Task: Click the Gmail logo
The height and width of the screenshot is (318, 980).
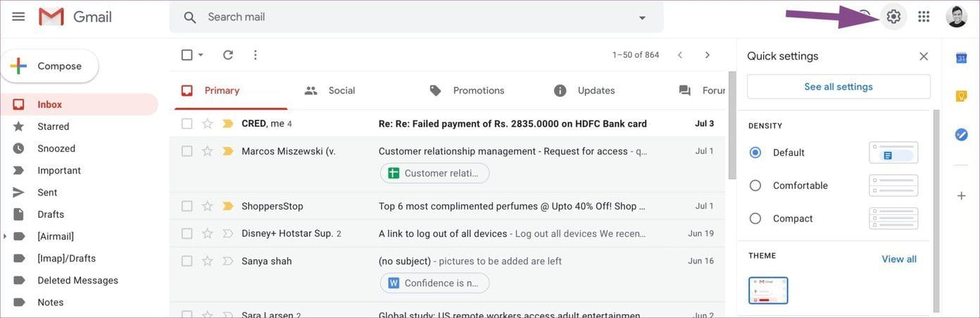Action: click(x=75, y=17)
